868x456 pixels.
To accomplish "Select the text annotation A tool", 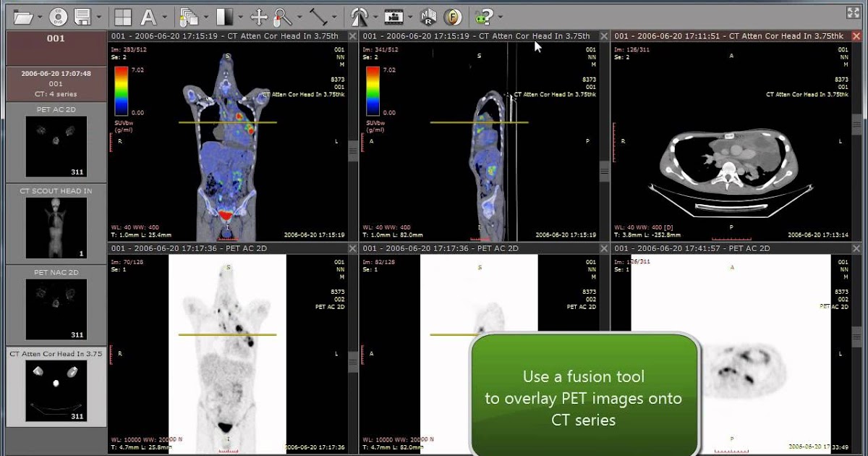I will coord(148,16).
